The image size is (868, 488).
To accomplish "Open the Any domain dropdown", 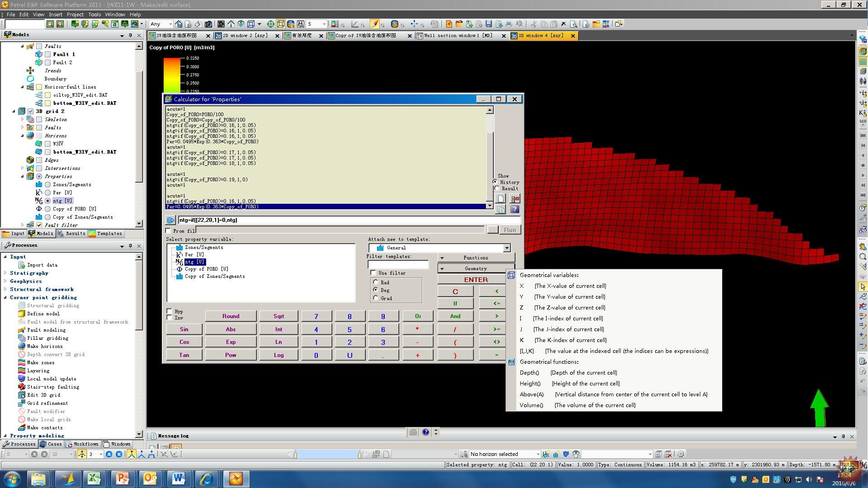I will [x=170, y=24].
